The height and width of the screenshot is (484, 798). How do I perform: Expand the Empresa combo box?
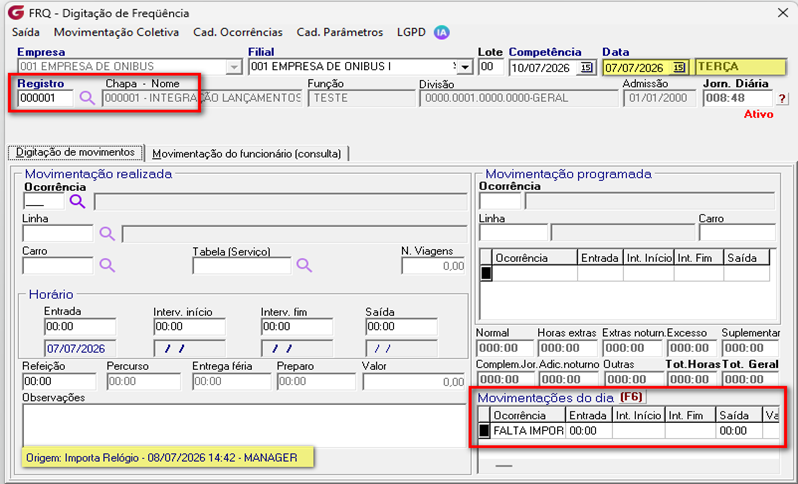pos(234,67)
